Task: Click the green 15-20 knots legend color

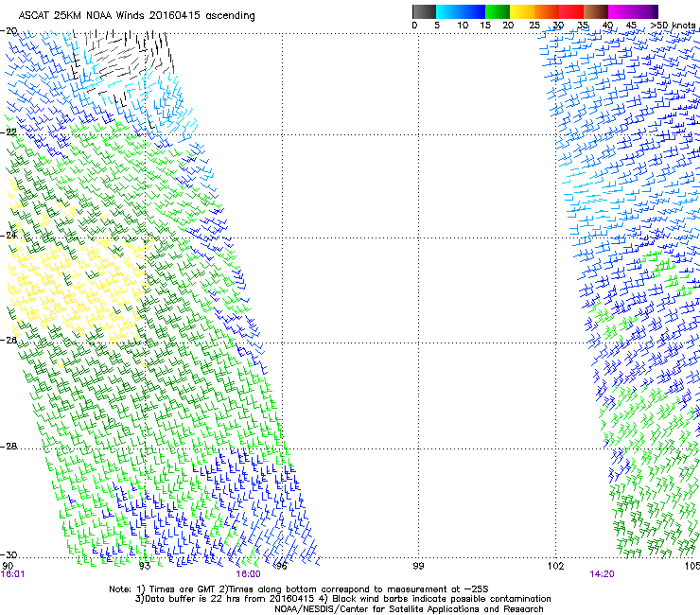Action: pyautogui.click(x=498, y=11)
